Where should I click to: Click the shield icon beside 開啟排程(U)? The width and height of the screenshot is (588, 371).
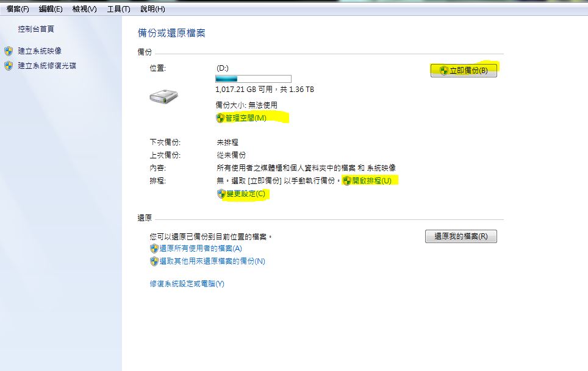[x=347, y=181]
